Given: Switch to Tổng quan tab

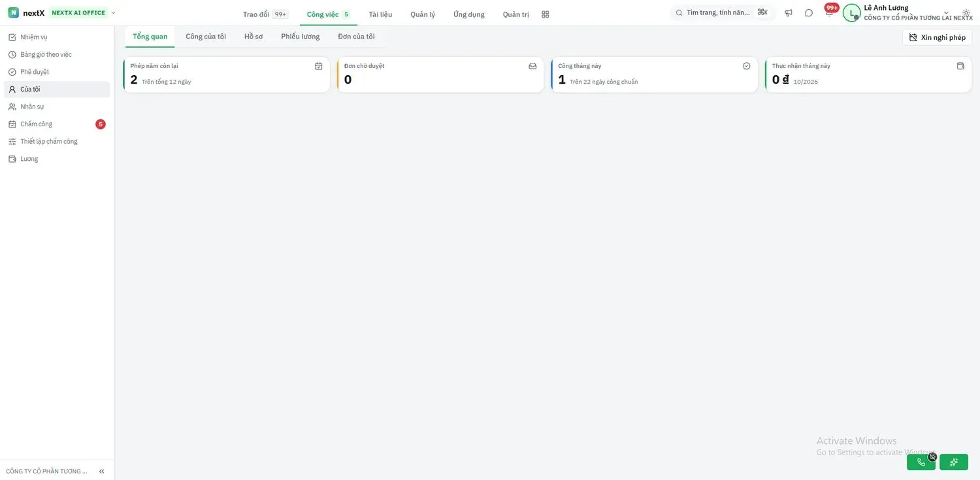Looking at the screenshot, I should [150, 37].
